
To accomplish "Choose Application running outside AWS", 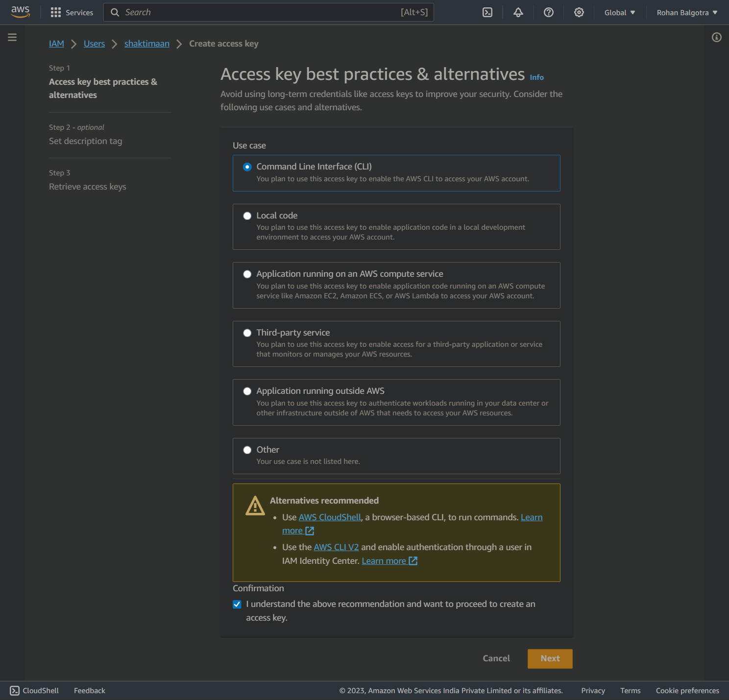I will [247, 391].
